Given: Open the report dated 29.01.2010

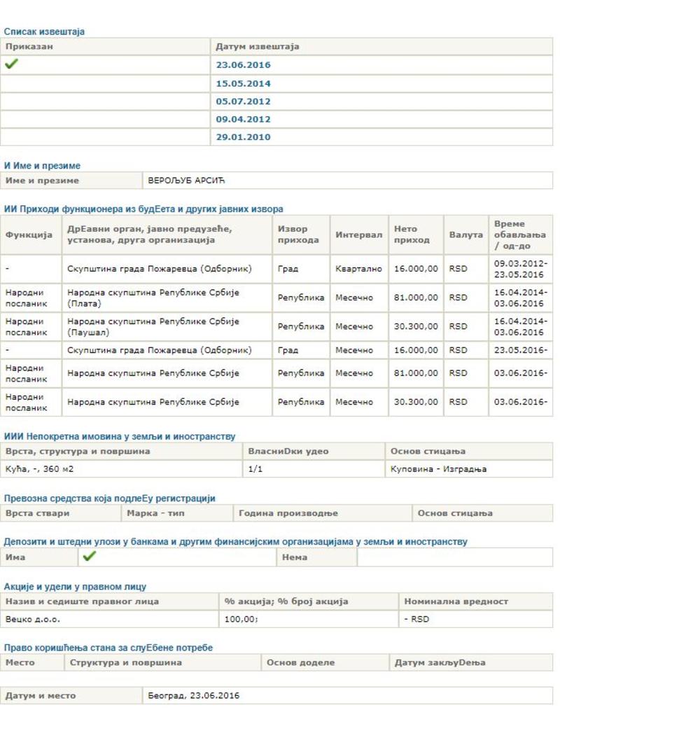Looking at the screenshot, I should pyautogui.click(x=243, y=137).
